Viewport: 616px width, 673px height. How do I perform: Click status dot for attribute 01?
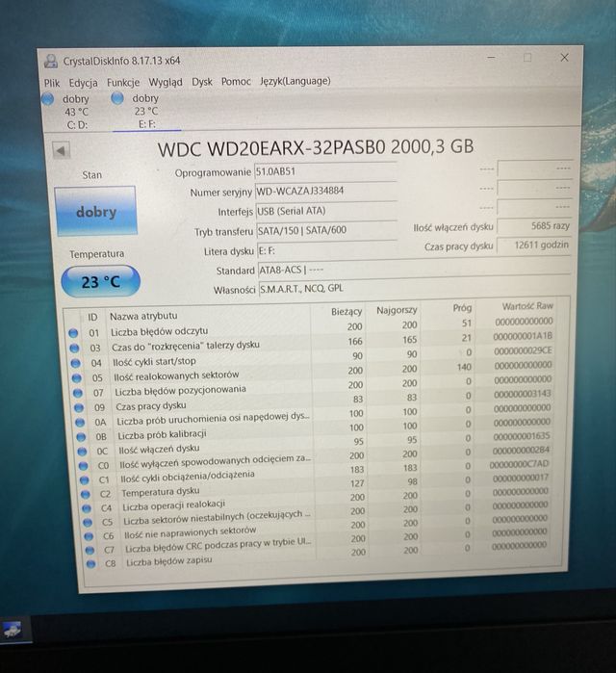pos(73,333)
